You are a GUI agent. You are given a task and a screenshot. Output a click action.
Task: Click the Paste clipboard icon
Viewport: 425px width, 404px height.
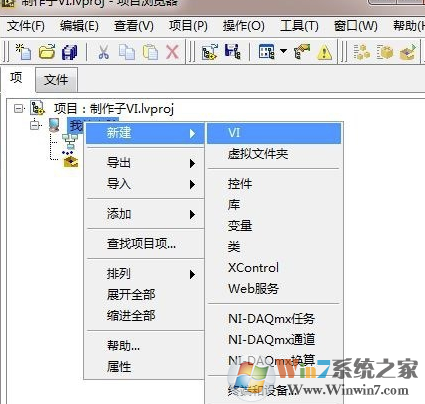(x=150, y=52)
